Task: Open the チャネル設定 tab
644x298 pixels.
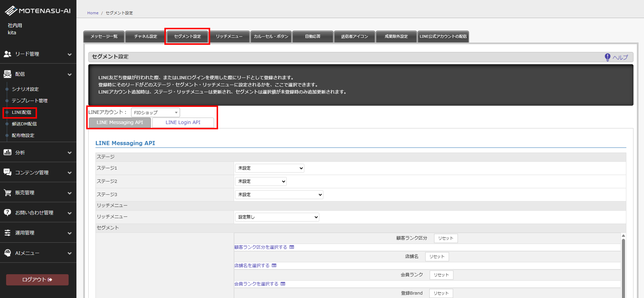Action: tap(145, 36)
